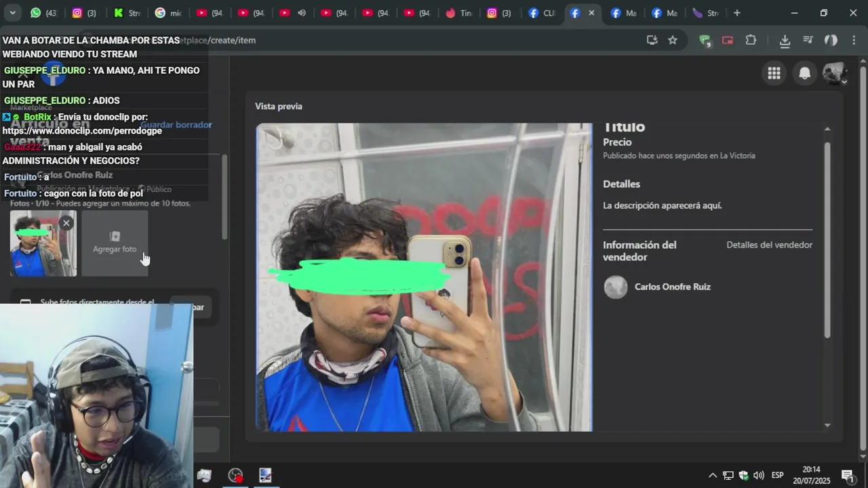868x488 pixels.
Task: Open the taskbar clock showing 20:14
Action: pyautogui.click(x=812, y=475)
